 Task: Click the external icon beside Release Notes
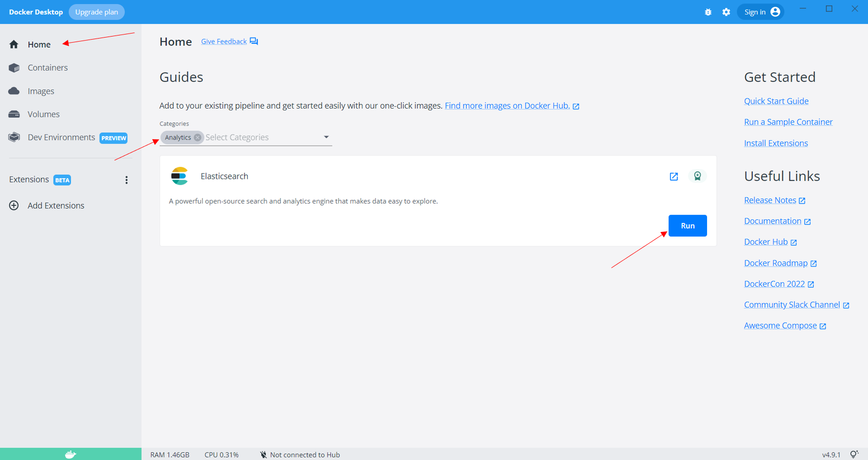[802, 201]
